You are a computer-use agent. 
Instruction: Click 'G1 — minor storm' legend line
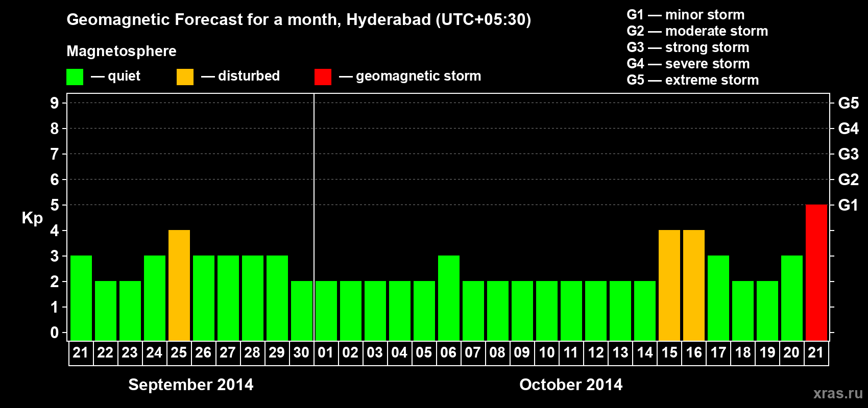pyautogui.click(x=685, y=15)
